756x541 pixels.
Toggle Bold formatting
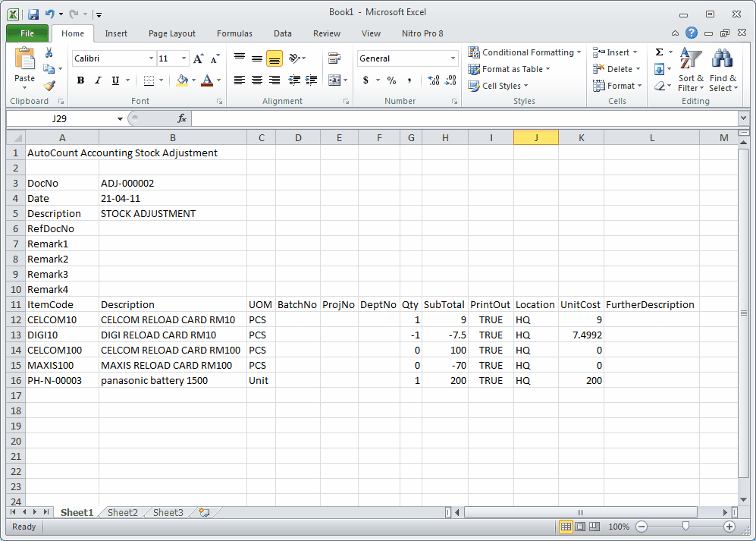click(x=80, y=80)
